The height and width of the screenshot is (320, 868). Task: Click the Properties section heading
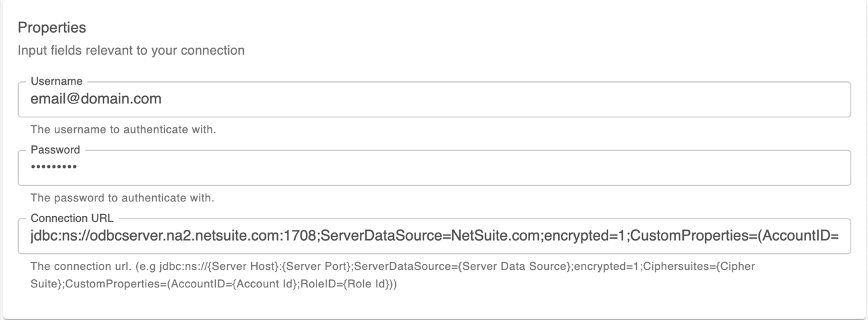pyautogui.click(x=52, y=29)
